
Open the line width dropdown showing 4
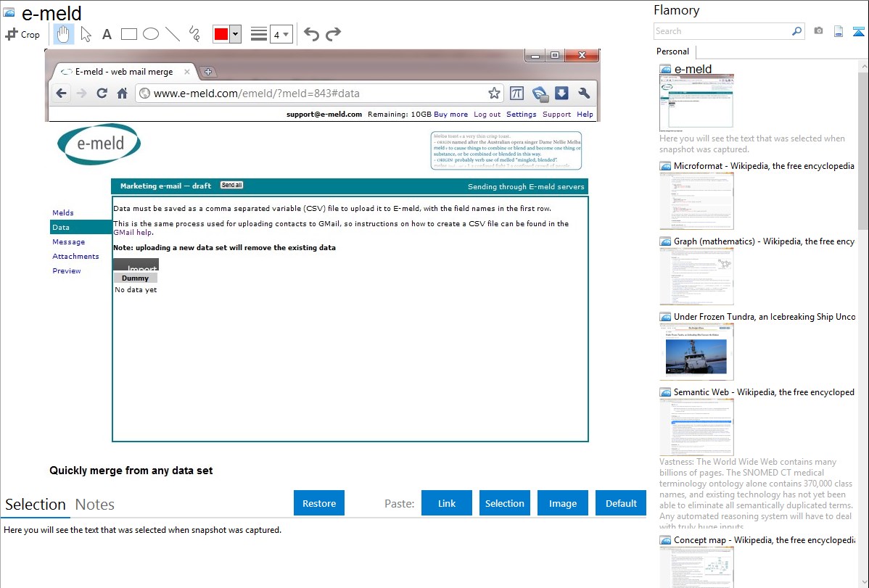pos(281,34)
